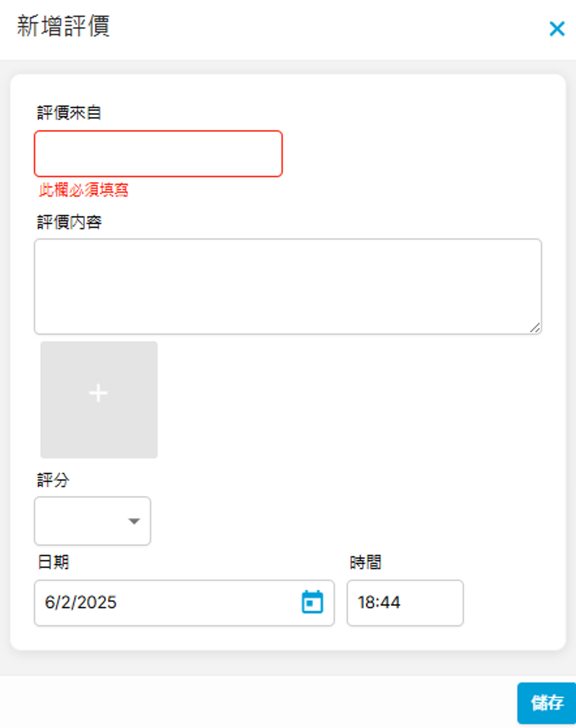This screenshot has width=576, height=728.
Task: Click the 評分 field label
Action: 53,480
